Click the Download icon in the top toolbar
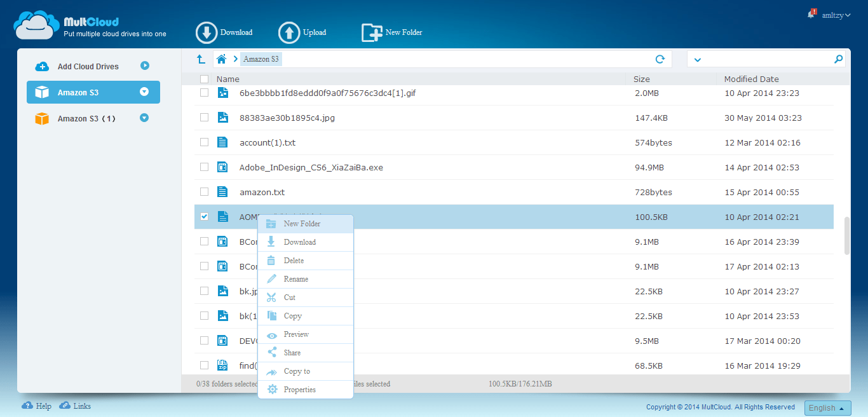Screen dimensions: 868x417 tap(206, 32)
